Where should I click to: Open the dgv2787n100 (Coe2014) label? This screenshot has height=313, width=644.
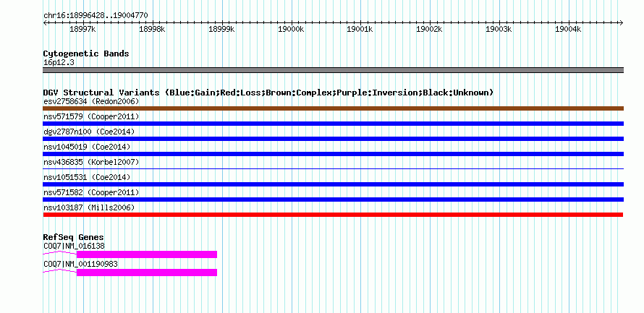89,132
